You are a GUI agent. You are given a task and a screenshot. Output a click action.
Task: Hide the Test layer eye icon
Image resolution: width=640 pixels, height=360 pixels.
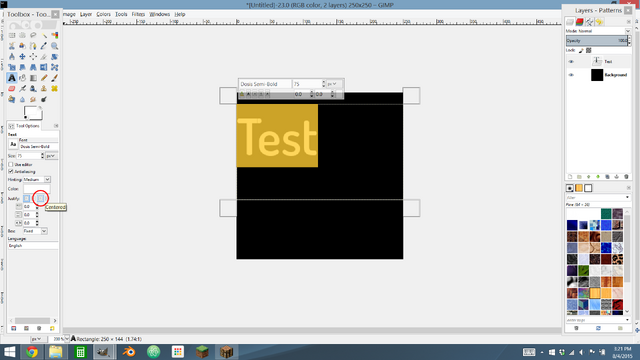tap(571, 62)
